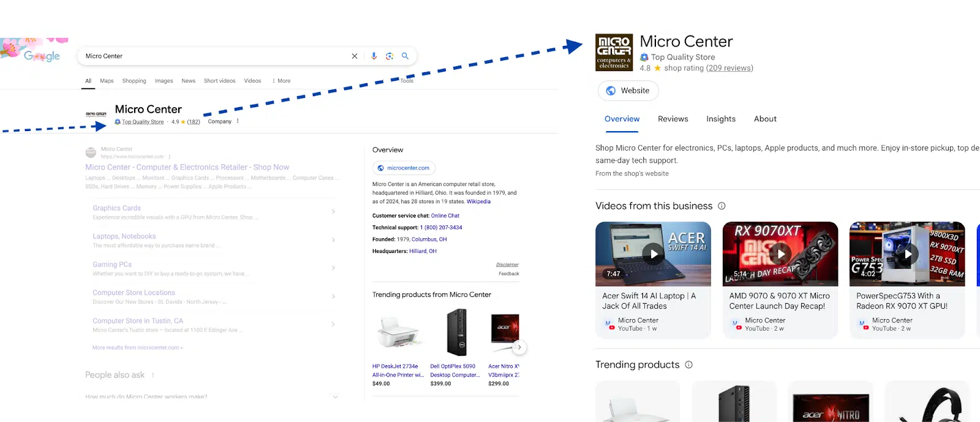
Task: Open the Dell OptiPlex 5090 Desktop link
Action: [x=455, y=371]
